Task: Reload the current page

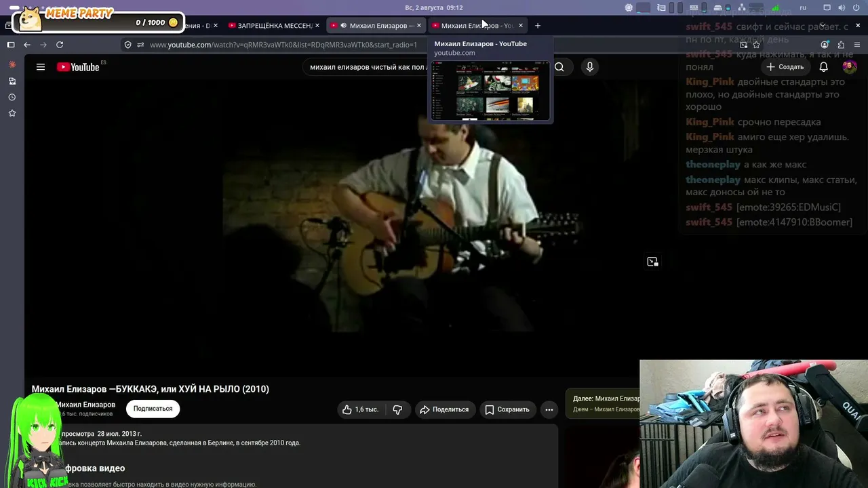Action: point(60,45)
